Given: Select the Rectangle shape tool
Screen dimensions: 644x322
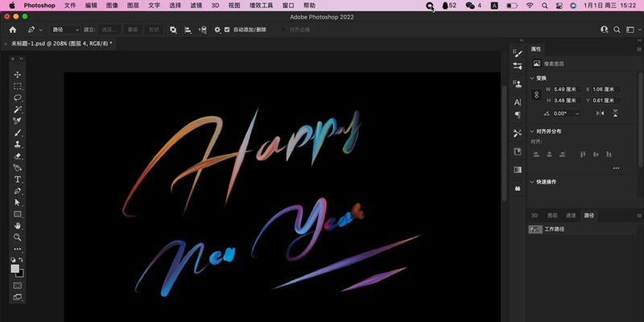Looking at the screenshot, I should (18, 214).
